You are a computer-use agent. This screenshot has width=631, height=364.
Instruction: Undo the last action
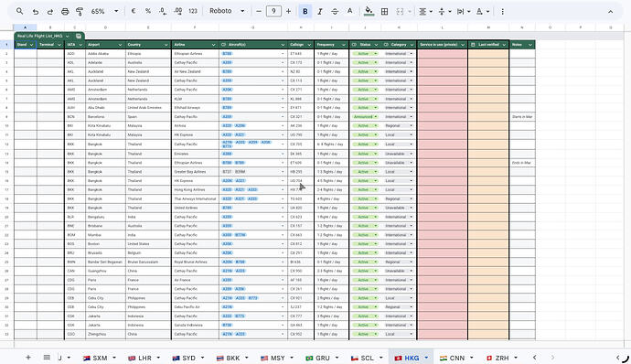tap(36, 12)
